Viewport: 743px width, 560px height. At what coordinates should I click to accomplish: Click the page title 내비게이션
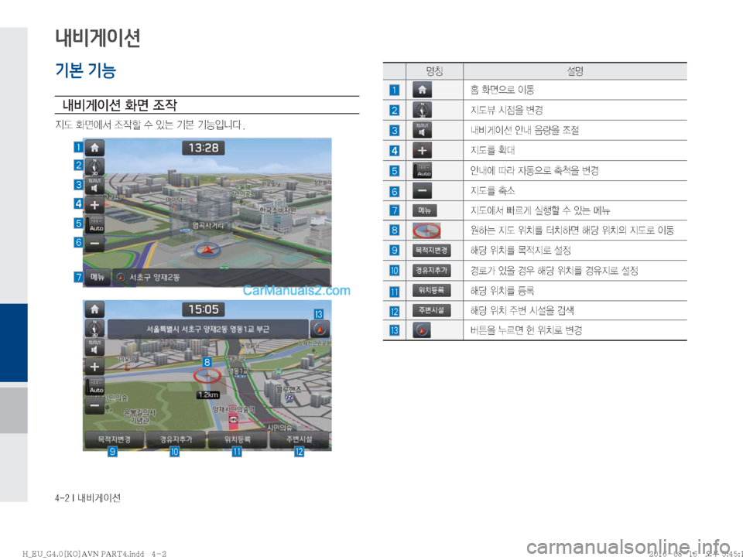tap(98, 37)
